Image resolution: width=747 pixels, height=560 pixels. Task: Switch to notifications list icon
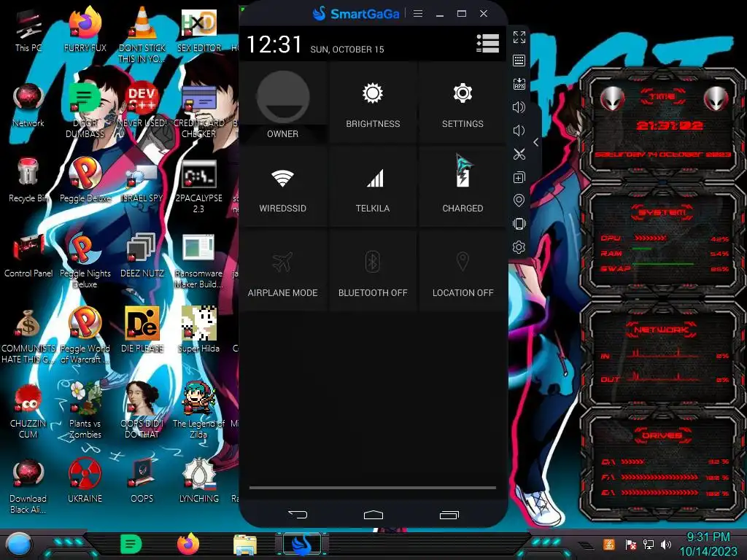tap(488, 43)
